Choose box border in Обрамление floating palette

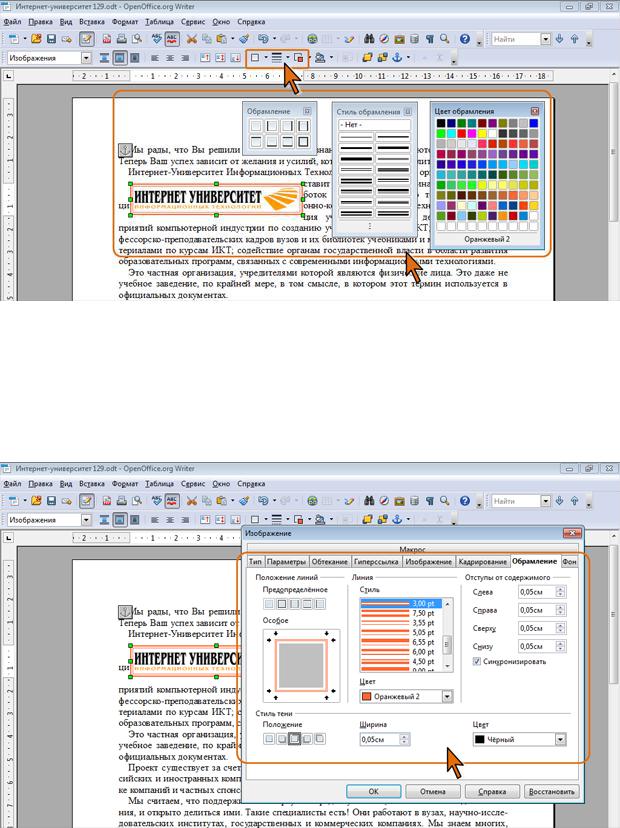(x=303, y=142)
